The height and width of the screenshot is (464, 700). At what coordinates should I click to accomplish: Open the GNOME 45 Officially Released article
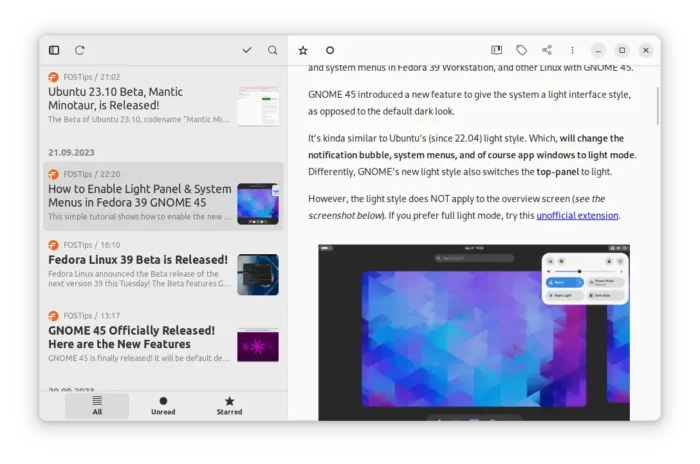[163, 338]
